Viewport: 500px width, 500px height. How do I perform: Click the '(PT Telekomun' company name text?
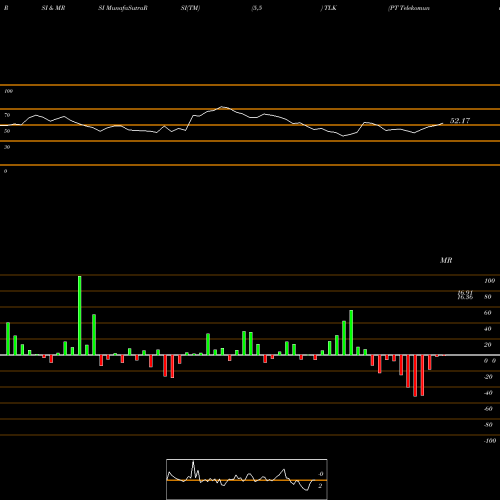click(x=409, y=8)
